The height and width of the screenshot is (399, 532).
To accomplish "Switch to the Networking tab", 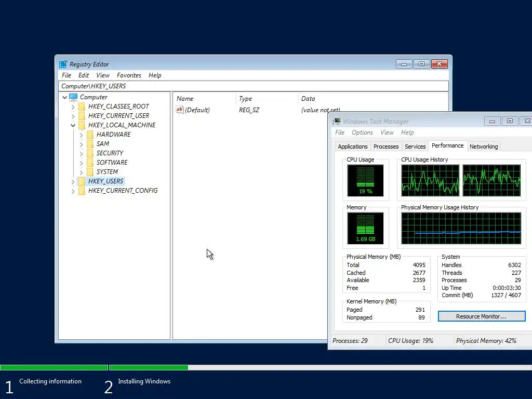I will (x=484, y=147).
